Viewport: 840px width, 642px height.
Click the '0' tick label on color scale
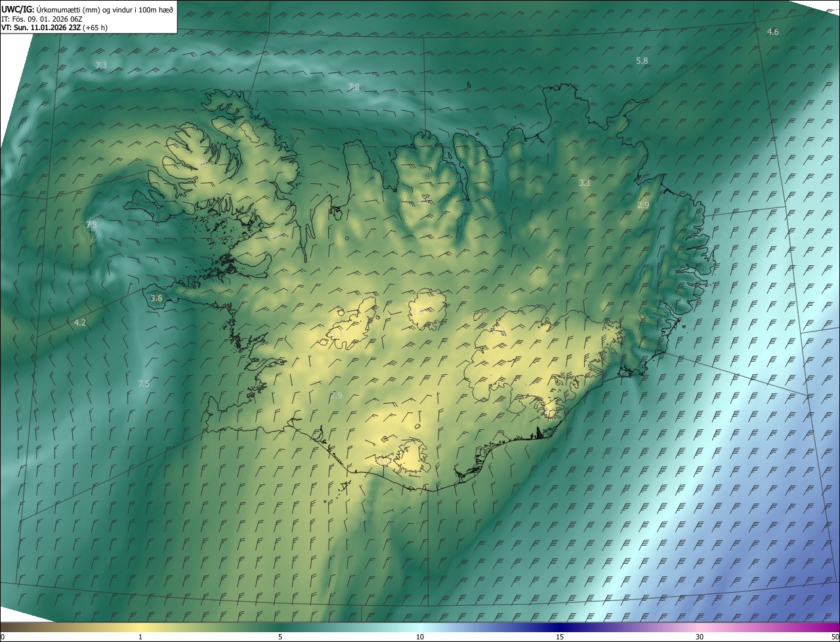3,637
